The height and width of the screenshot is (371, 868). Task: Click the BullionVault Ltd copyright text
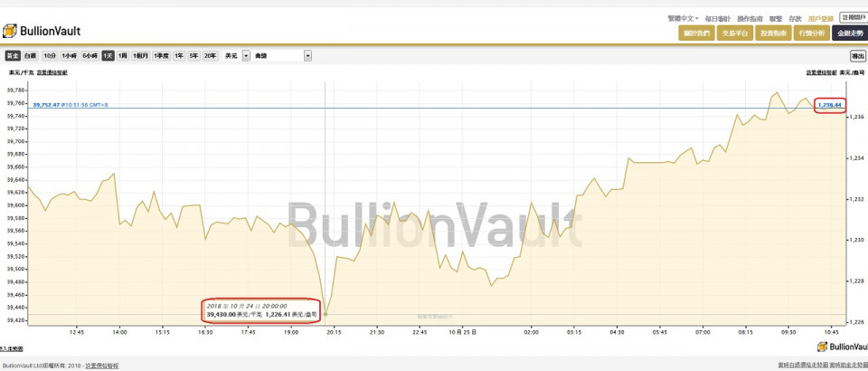(x=42, y=366)
